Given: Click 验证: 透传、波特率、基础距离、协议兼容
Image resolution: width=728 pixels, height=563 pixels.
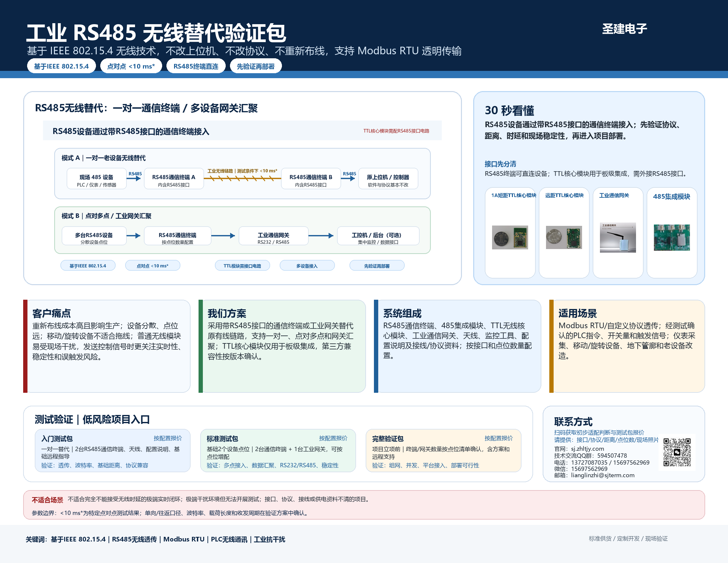Looking at the screenshot, I should pos(95,465).
